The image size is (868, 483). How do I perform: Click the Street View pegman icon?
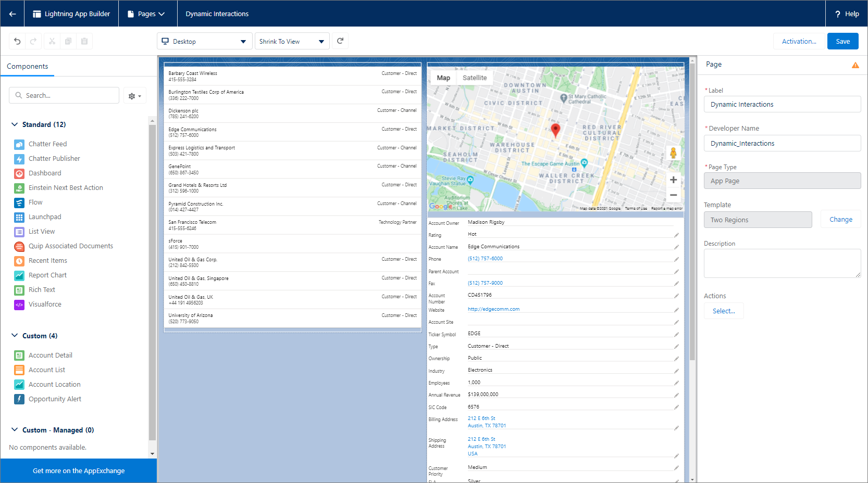point(673,153)
